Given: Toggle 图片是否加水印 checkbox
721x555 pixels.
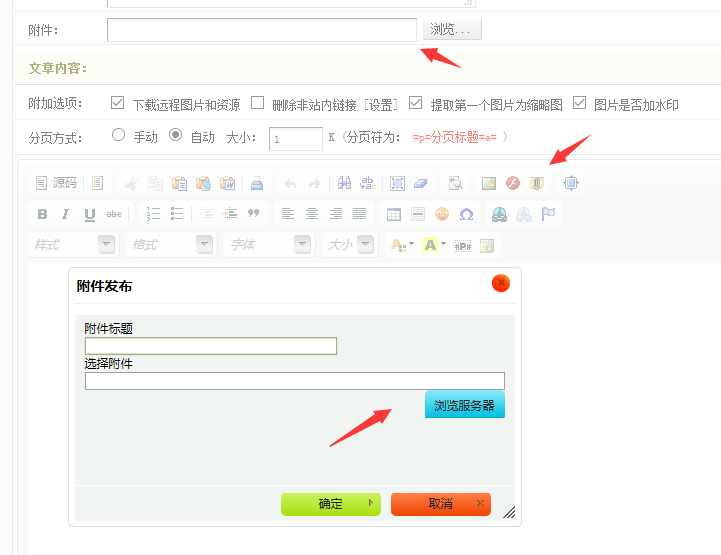Looking at the screenshot, I should pos(580,103).
